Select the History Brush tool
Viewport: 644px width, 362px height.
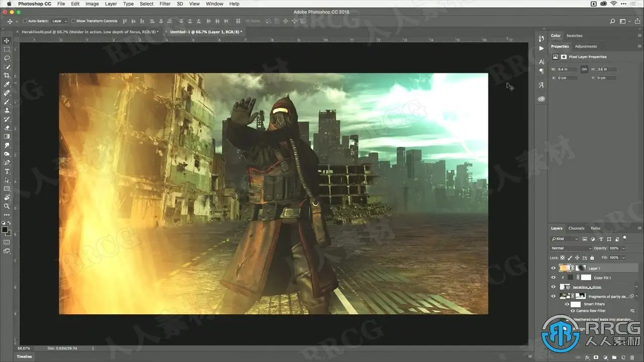tap(7, 119)
